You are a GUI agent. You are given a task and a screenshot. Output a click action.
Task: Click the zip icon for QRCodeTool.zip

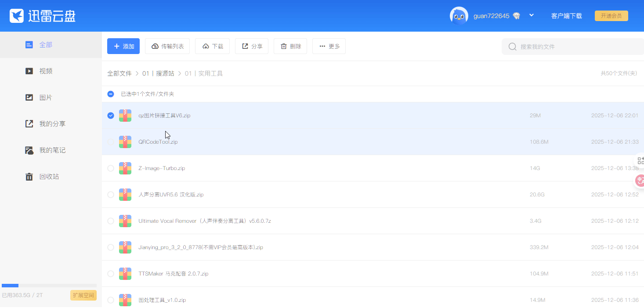point(125,142)
